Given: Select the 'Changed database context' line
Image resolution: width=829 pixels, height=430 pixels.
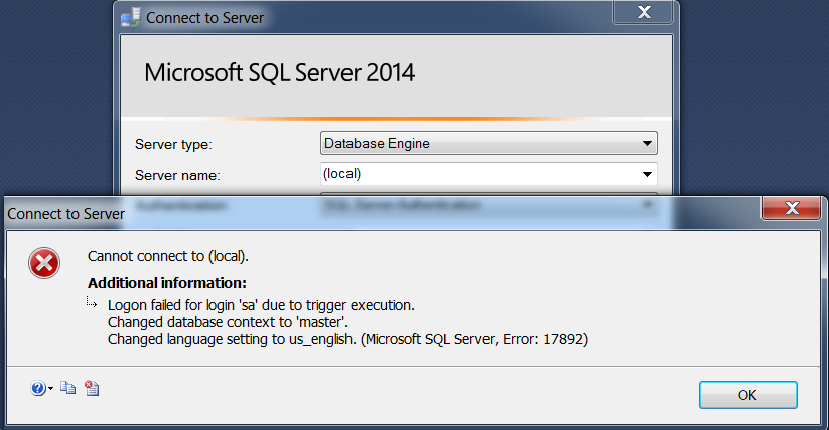Looking at the screenshot, I should (x=228, y=322).
